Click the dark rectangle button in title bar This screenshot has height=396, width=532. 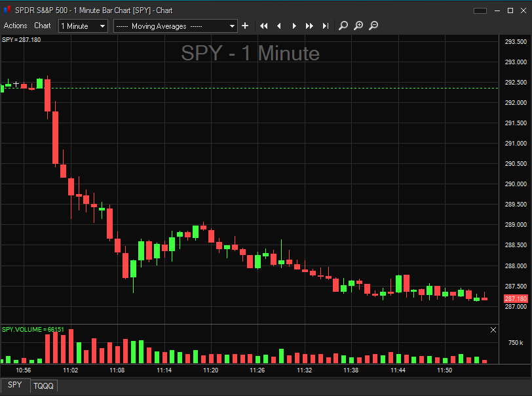pyautogui.click(x=480, y=10)
